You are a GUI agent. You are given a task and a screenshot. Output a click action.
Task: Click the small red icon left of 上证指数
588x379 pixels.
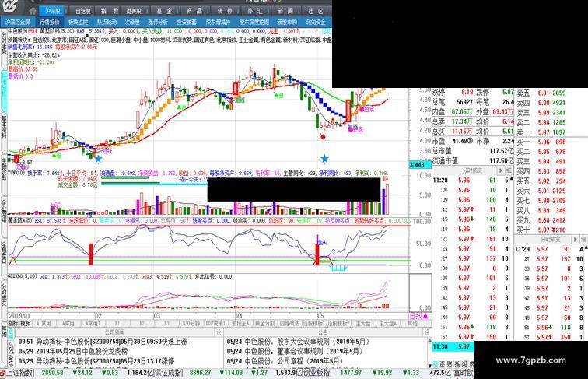click(x=2, y=373)
